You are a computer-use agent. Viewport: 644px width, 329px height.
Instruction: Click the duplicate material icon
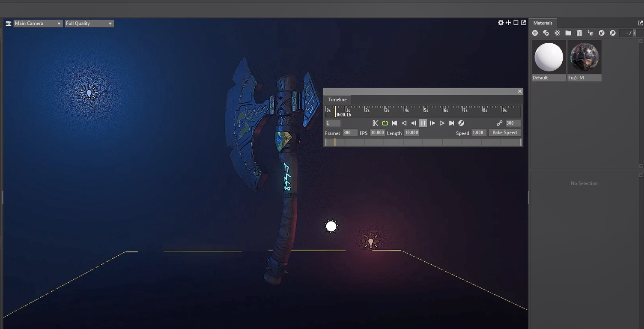(546, 33)
